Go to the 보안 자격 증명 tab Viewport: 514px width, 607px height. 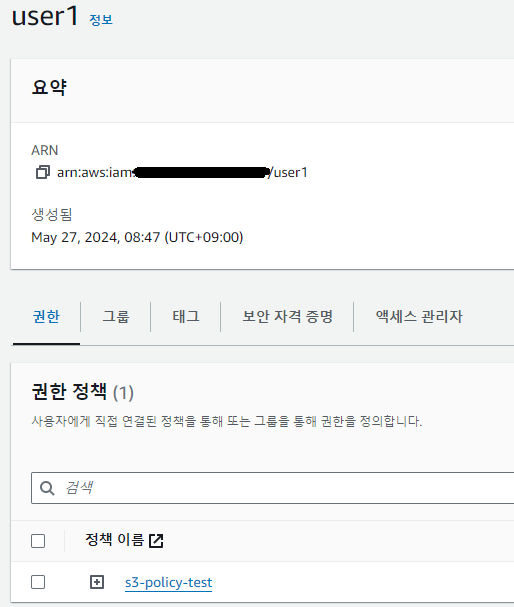pyautogui.click(x=287, y=317)
